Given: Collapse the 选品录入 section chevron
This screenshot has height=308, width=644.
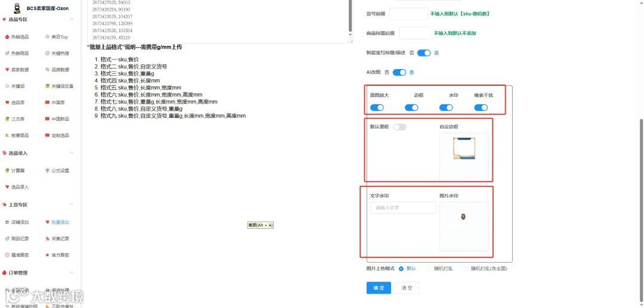Looking at the screenshot, I should click(x=72, y=153).
